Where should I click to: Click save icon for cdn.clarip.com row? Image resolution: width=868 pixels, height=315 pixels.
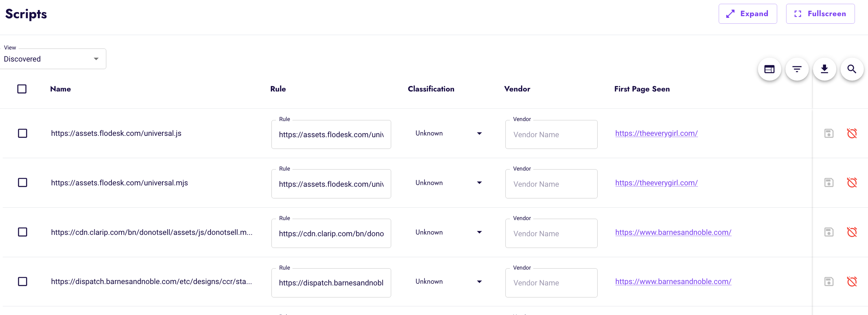829,232
